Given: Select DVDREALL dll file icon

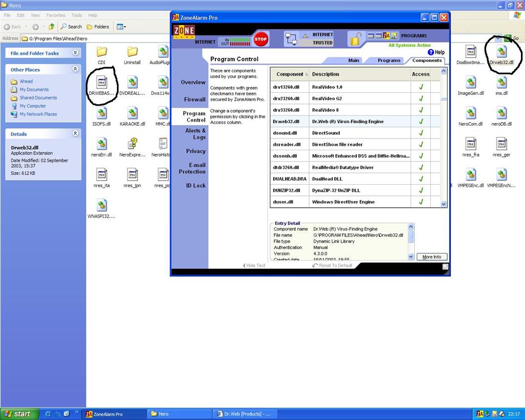Looking at the screenshot, I should coord(132,83).
